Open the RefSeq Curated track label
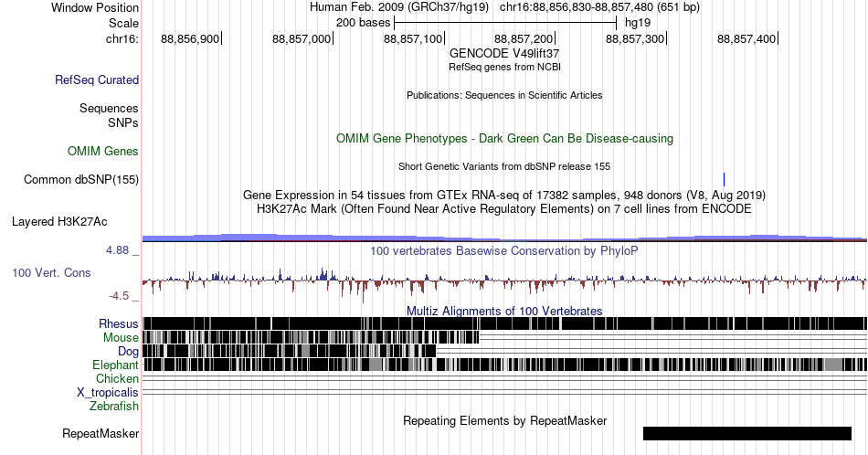Viewport: 868px width, 455px height. (x=96, y=79)
